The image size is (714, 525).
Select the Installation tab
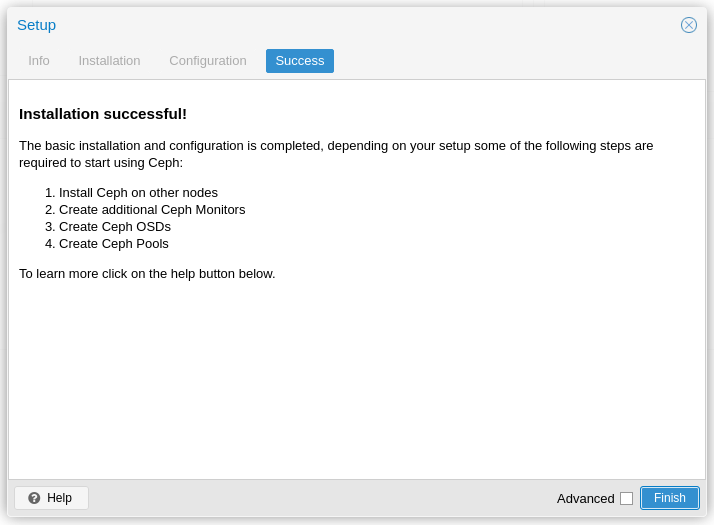click(109, 61)
